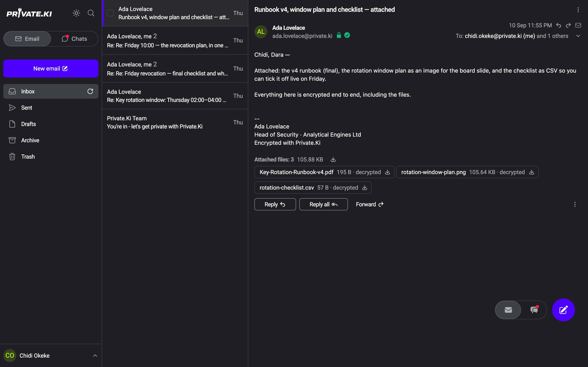Download Key-Rotation-Runbook-v4.pdf attachment
This screenshot has width=588, height=367.
pyautogui.click(x=388, y=172)
